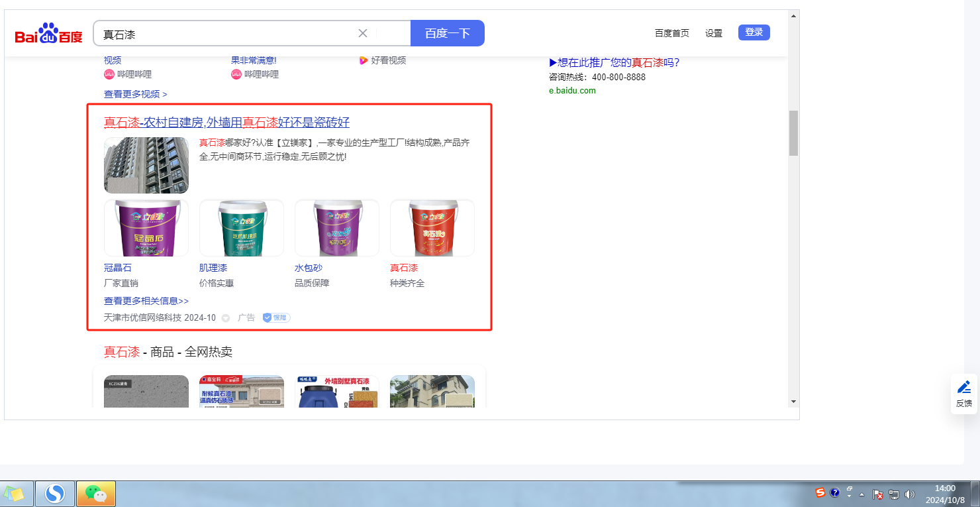Open the 外墙别墅真石漆 blue barrel product image
This screenshot has width=980, height=507.
click(337, 391)
